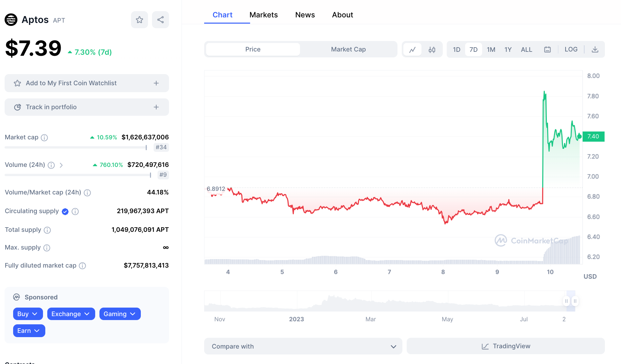Add Aptos to My First Coin Watchlist

87,83
